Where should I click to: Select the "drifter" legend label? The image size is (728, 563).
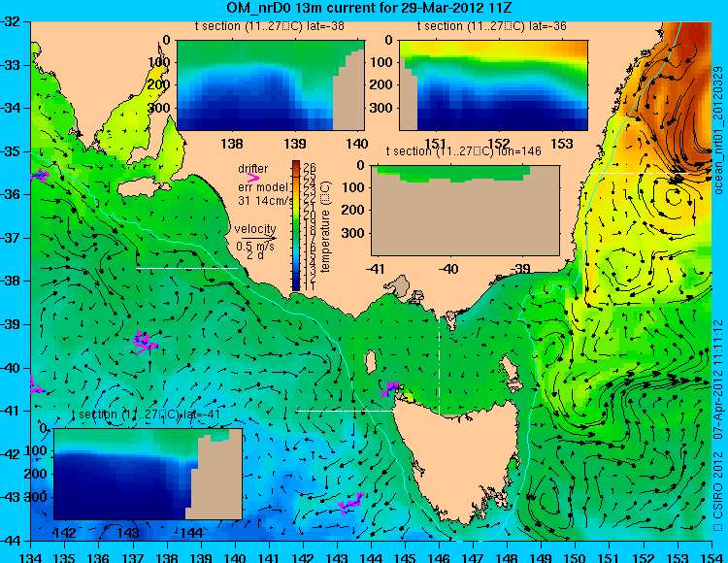pyautogui.click(x=253, y=169)
